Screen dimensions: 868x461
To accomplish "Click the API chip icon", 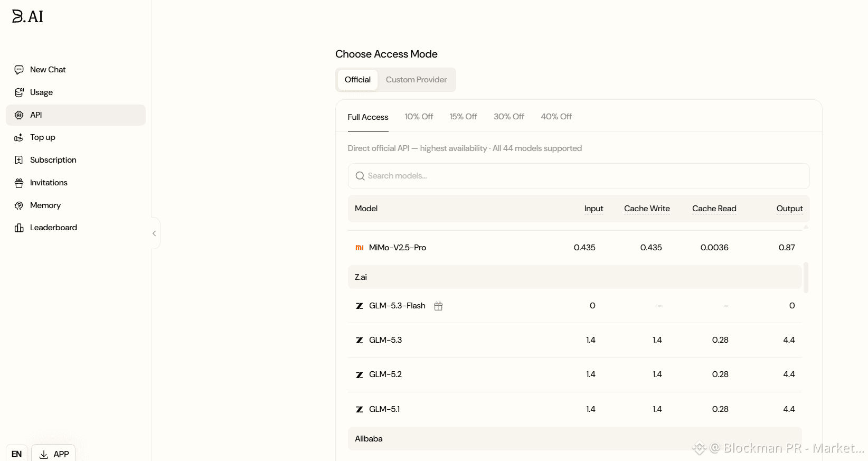I will (19, 115).
